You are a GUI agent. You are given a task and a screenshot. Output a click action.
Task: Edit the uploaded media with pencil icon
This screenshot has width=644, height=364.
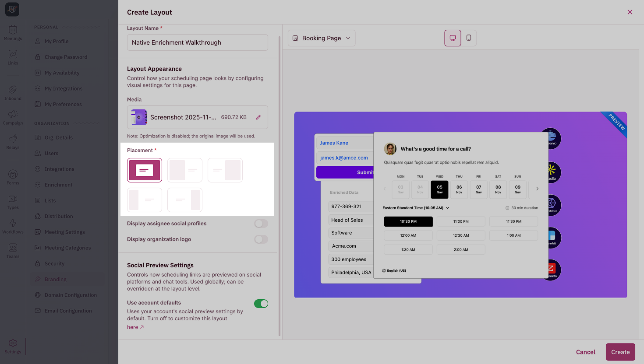tap(258, 117)
